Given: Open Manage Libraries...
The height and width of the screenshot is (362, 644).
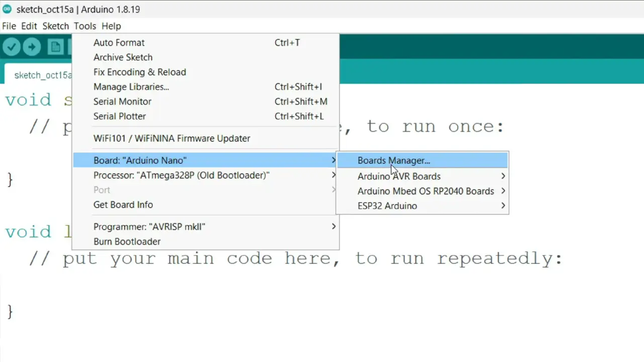Looking at the screenshot, I should [205, 86].
